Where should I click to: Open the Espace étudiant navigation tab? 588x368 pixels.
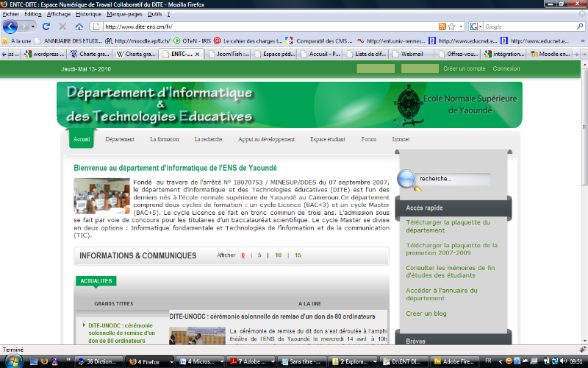(327, 139)
